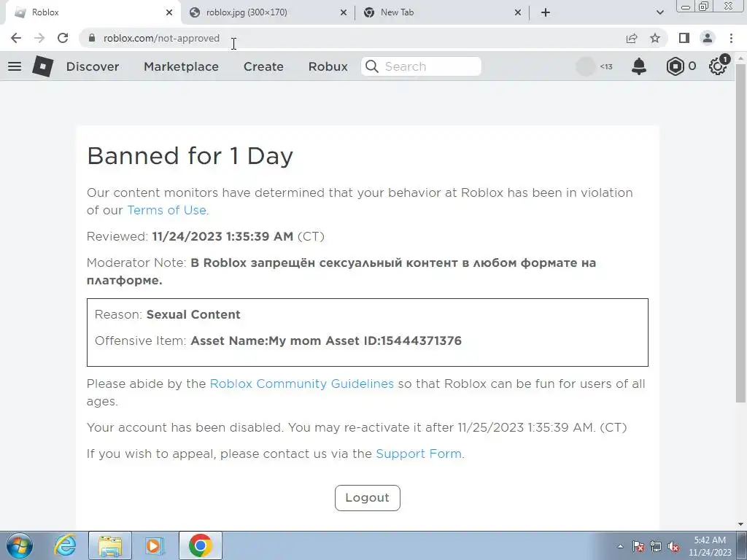This screenshot has width=747, height=560.
Task: Open the Windows Start orb
Action: [20, 545]
